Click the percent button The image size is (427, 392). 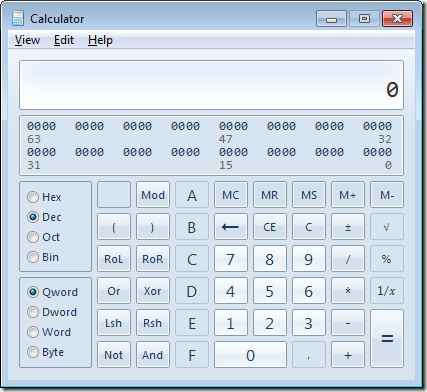387,259
